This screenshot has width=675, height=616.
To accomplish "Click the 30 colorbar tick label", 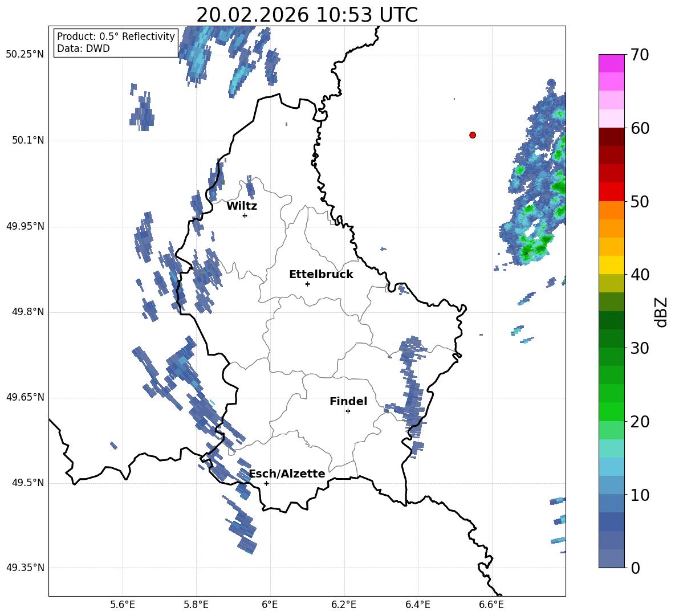I will 640,348.
